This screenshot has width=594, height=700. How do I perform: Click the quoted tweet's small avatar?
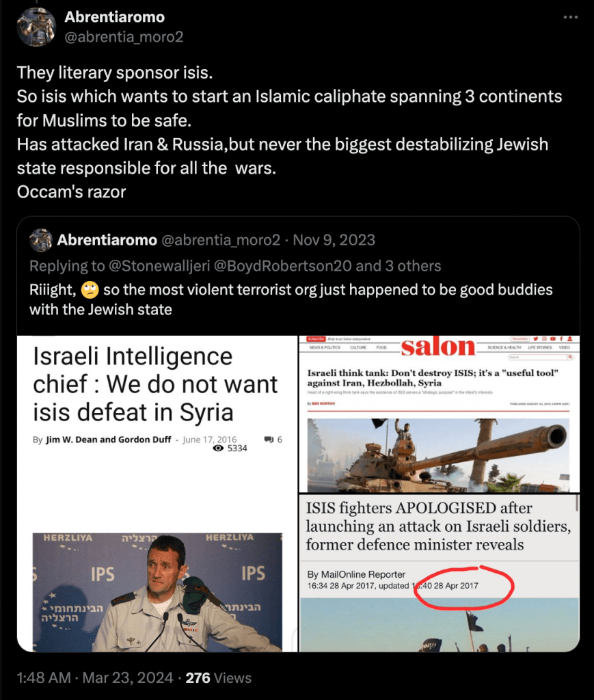pos(40,240)
